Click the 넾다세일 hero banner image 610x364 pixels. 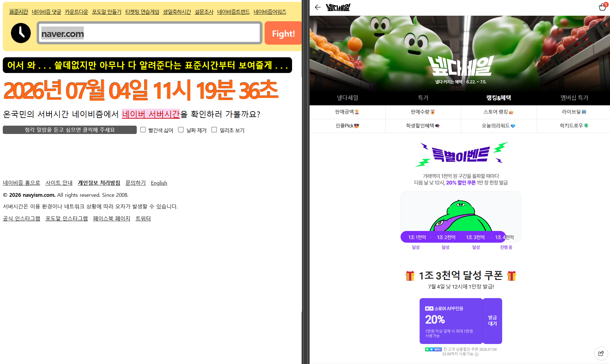[x=460, y=53]
